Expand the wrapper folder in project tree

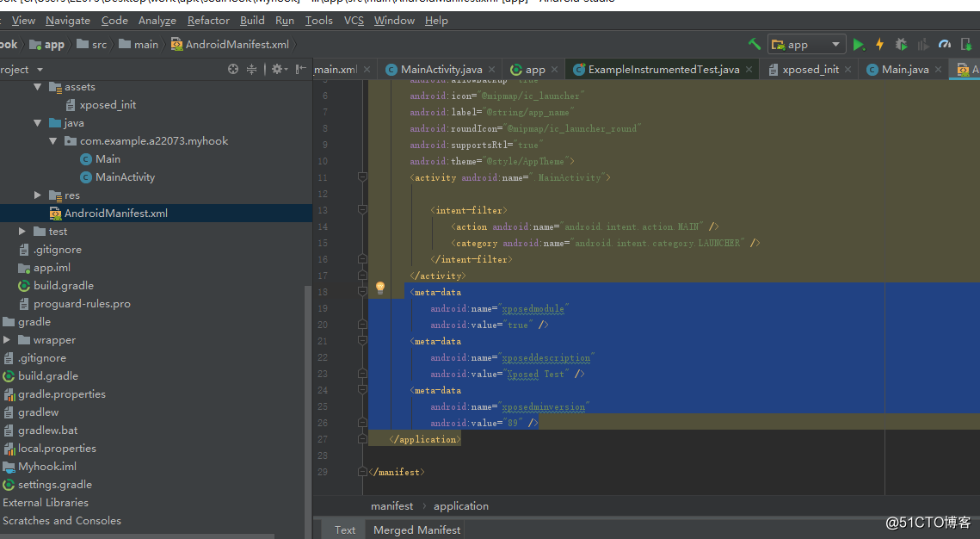coord(7,340)
